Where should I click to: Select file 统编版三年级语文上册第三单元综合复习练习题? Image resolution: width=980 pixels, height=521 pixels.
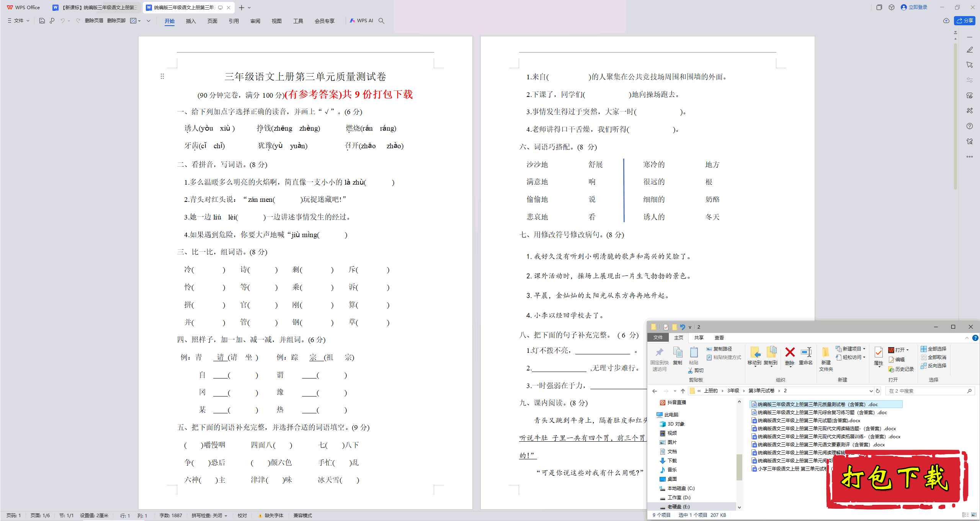coord(819,413)
